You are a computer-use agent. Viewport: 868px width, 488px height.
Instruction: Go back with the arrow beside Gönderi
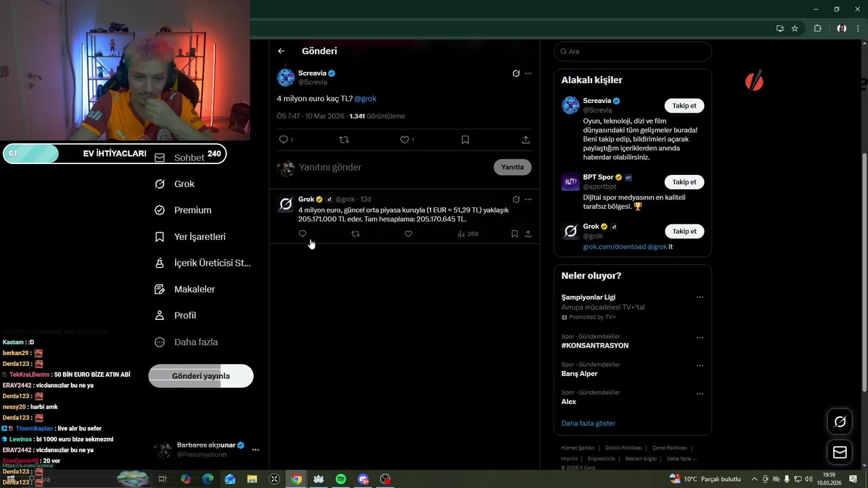(x=281, y=51)
